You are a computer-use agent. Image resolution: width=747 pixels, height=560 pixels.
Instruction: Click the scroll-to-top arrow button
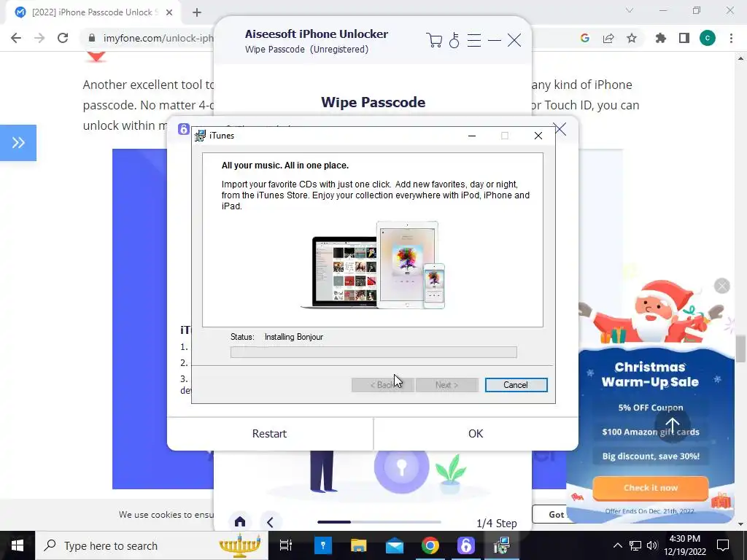coord(672,425)
